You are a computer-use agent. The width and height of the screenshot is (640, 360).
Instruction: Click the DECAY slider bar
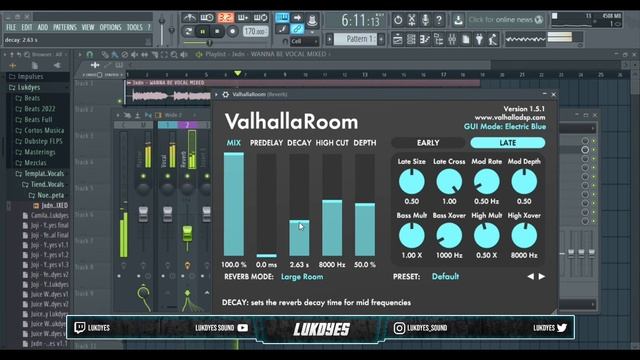click(299, 204)
